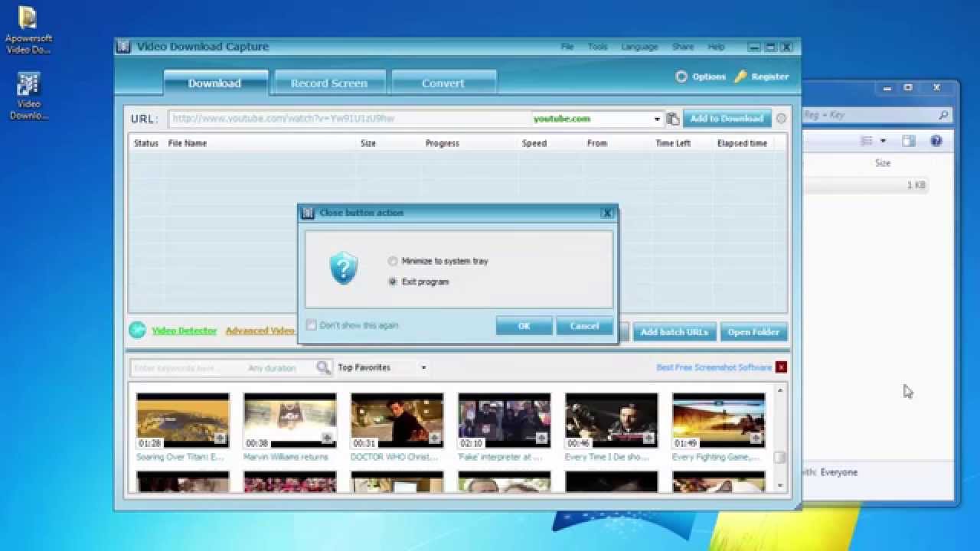
Task: Click the download icon on Every Fighting Game thumbnail
Action: click(756, 439)
